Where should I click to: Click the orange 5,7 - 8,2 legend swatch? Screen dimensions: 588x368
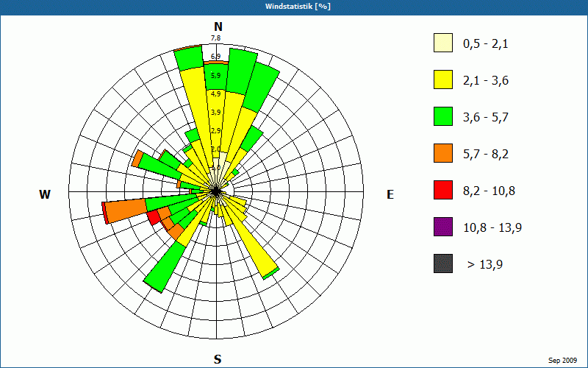pos(443,153)
